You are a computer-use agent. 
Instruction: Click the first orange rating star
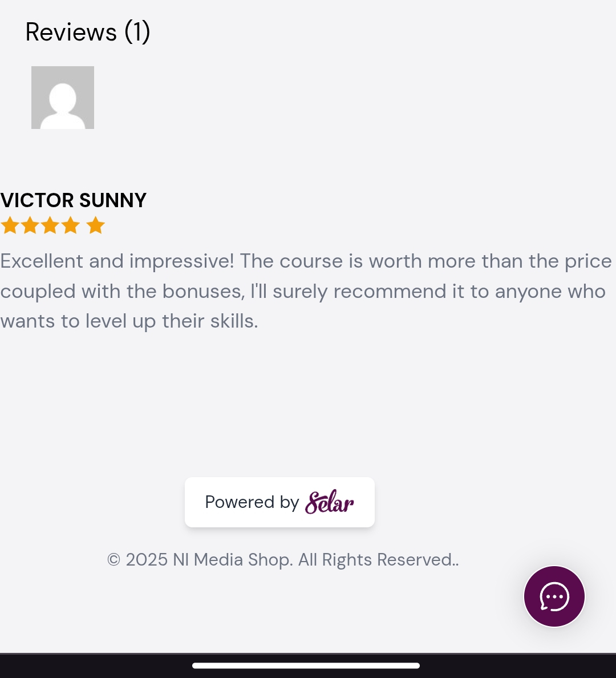click(x=10, y=225)
